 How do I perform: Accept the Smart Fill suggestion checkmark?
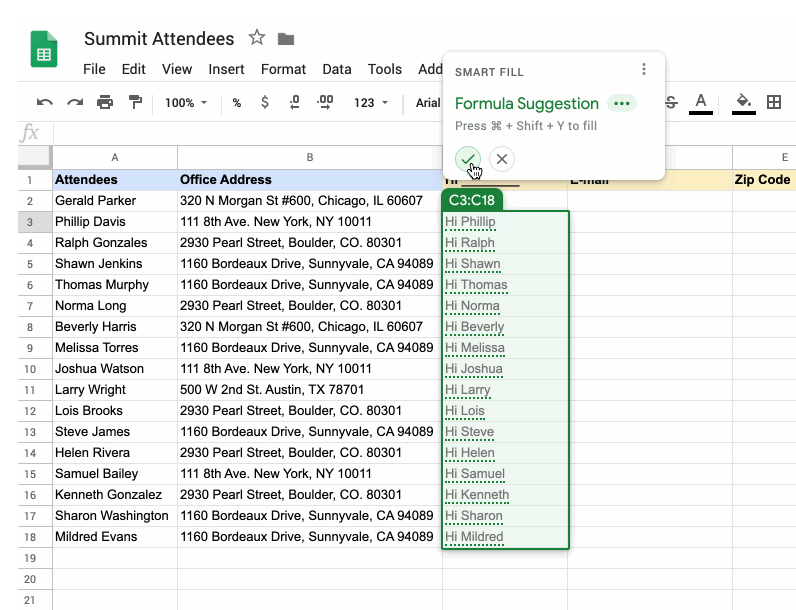click(468, 159)
